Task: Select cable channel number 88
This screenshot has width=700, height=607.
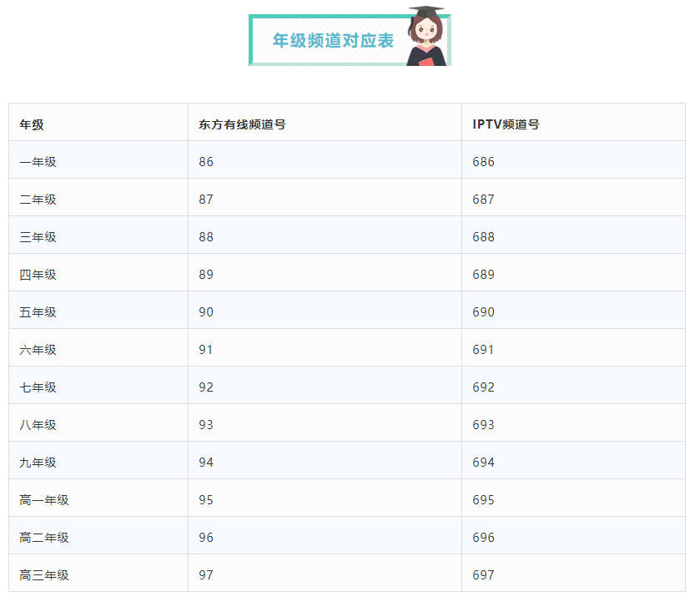Action: point(206,237)
